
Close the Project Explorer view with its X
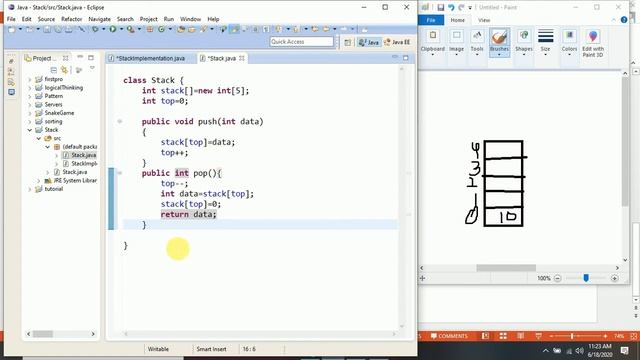coord(66,58)
